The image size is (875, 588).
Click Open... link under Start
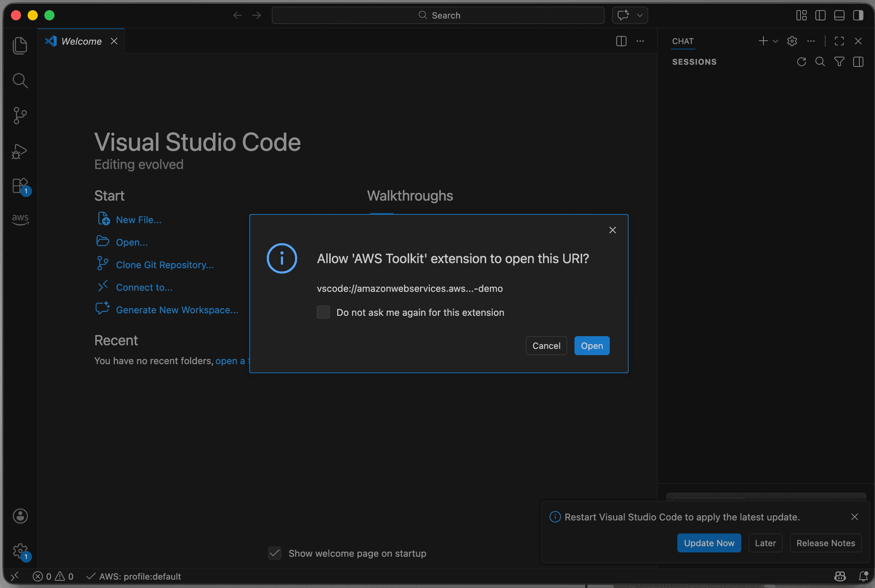coord(132,242)
